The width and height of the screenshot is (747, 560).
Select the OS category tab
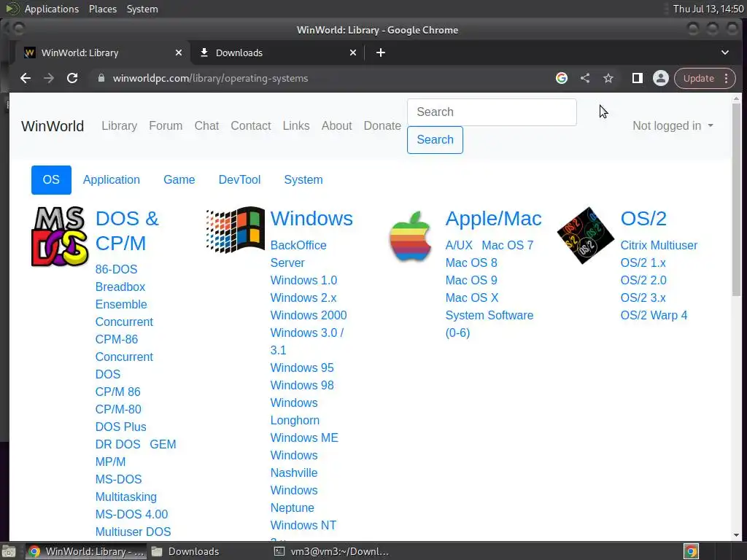[51, 180]
